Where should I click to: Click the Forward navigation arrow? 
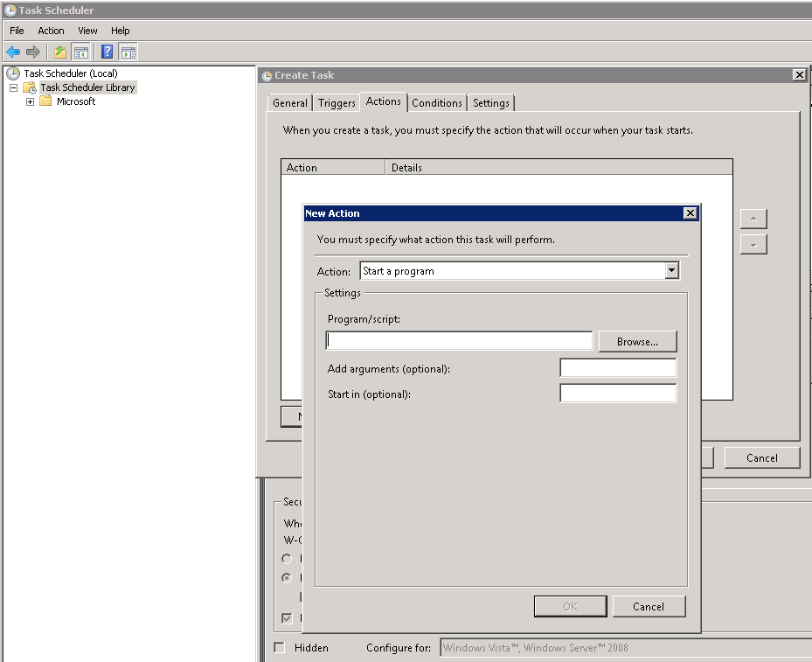[x=32, y=51]
